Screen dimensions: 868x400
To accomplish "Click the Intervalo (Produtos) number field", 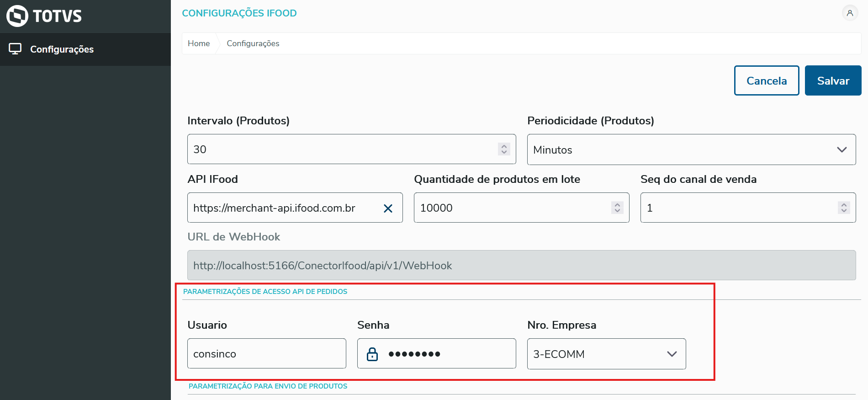I will click(x=338, y=149).
